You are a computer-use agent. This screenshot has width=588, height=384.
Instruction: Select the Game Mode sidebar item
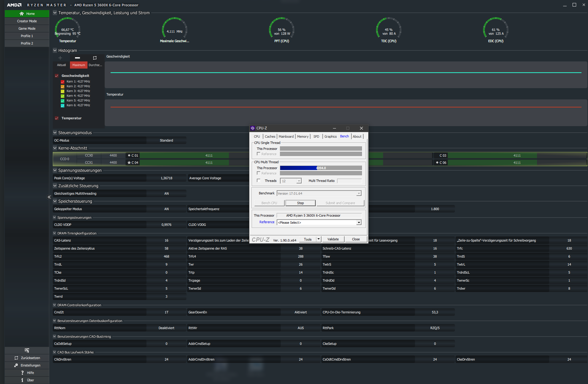tap(27, 28)
